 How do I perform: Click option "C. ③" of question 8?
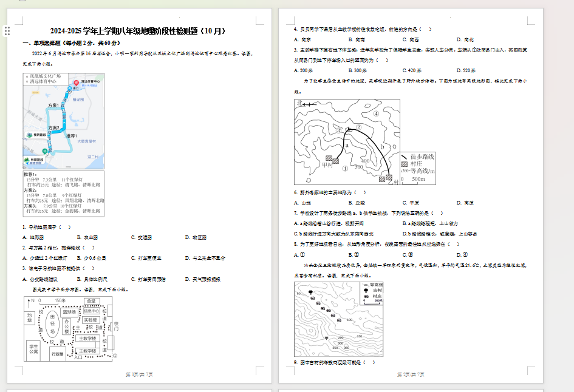click(408, 255)
